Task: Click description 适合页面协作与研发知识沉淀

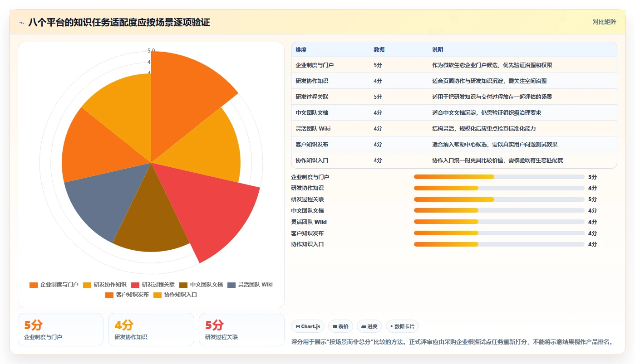Action: tap(489, 81)
